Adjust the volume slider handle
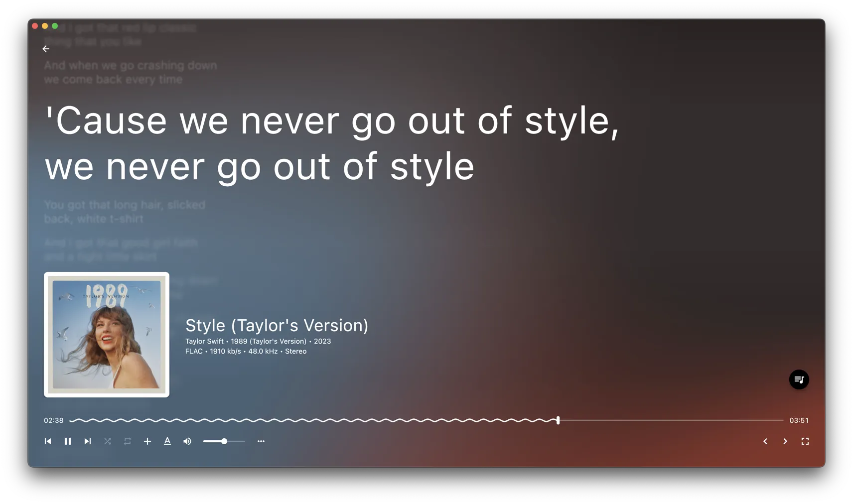853x504 pixels. tap(224, 441)
